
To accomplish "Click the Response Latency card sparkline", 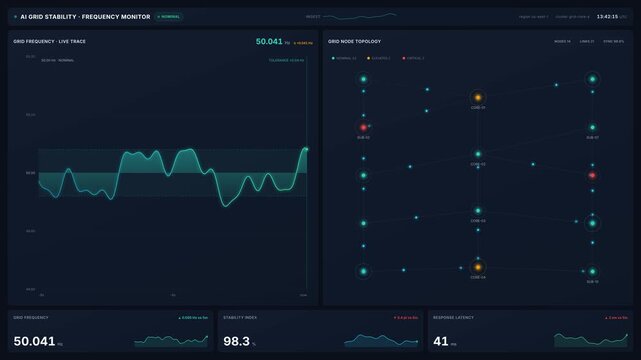I will (x=591, y=340).
